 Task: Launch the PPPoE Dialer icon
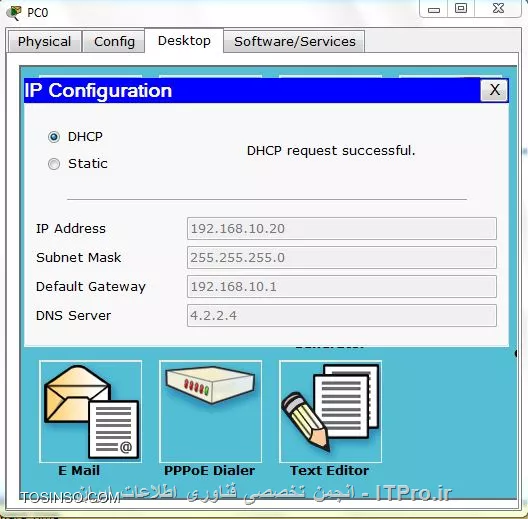210,411
